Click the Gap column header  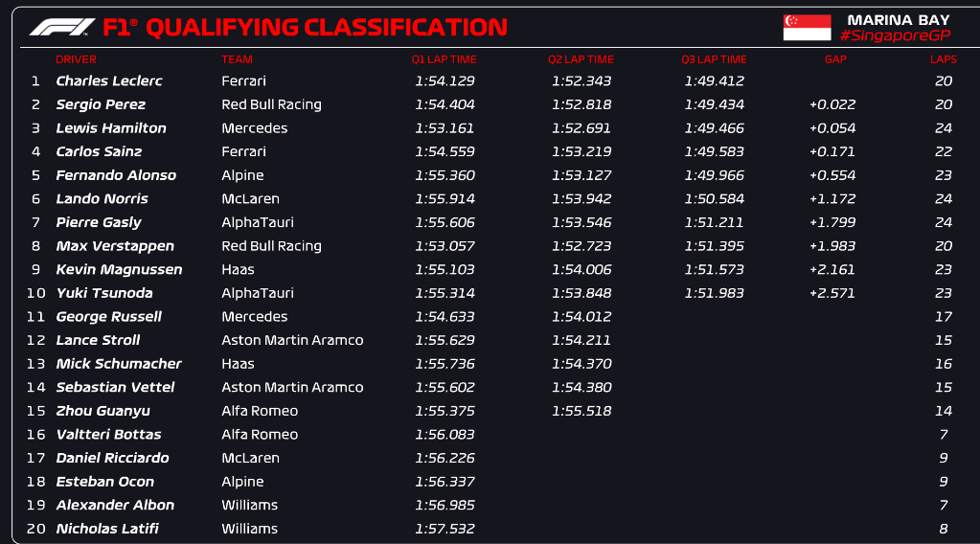pyautogui.click(x=835, y=59)
